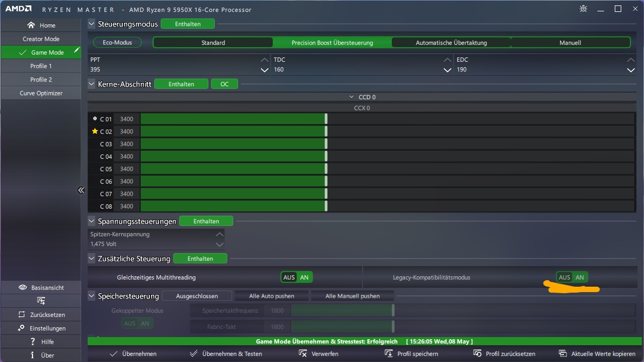
Task: Open Creator Mode profile
Action: point(41,38)
